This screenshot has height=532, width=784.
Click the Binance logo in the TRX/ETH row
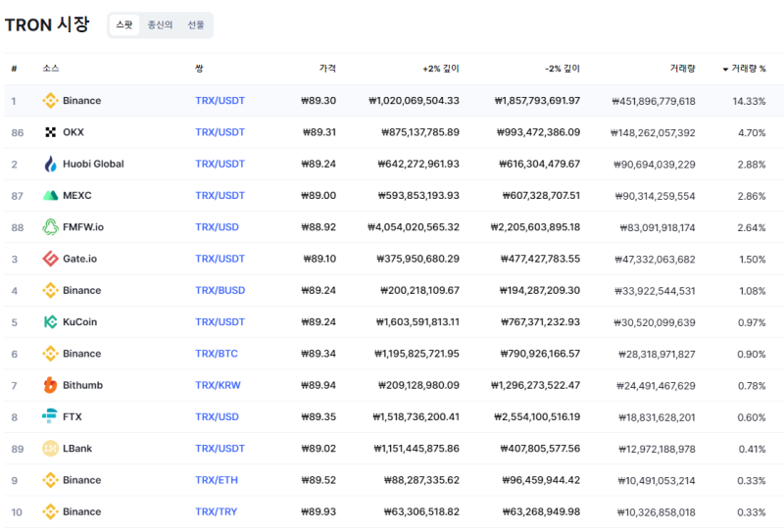point(51,480)
